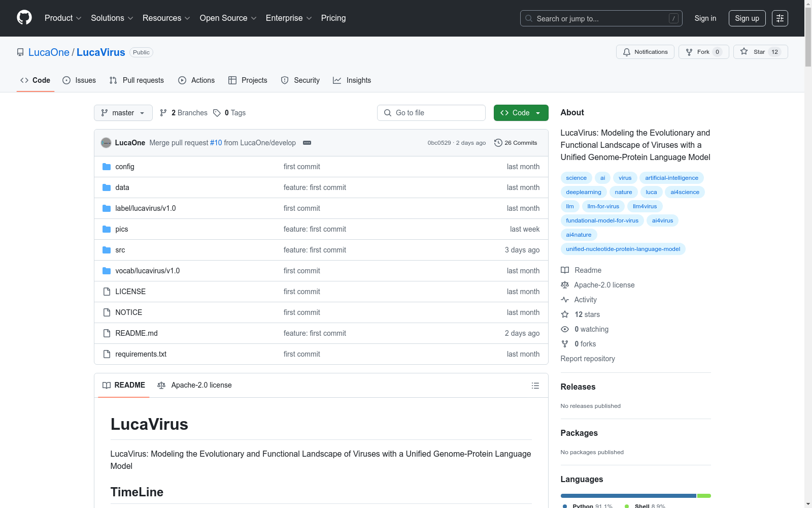
Task: Click the Notifications button
Action: [645, 52]
